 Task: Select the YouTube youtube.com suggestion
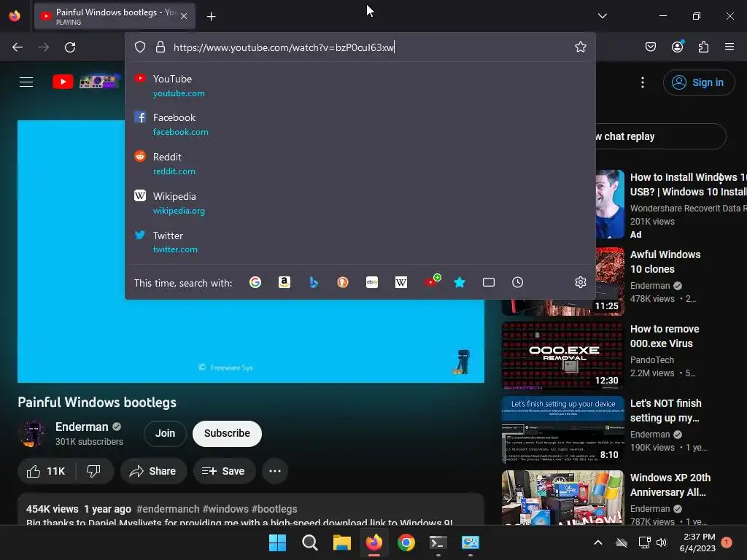tap(360, 86)
